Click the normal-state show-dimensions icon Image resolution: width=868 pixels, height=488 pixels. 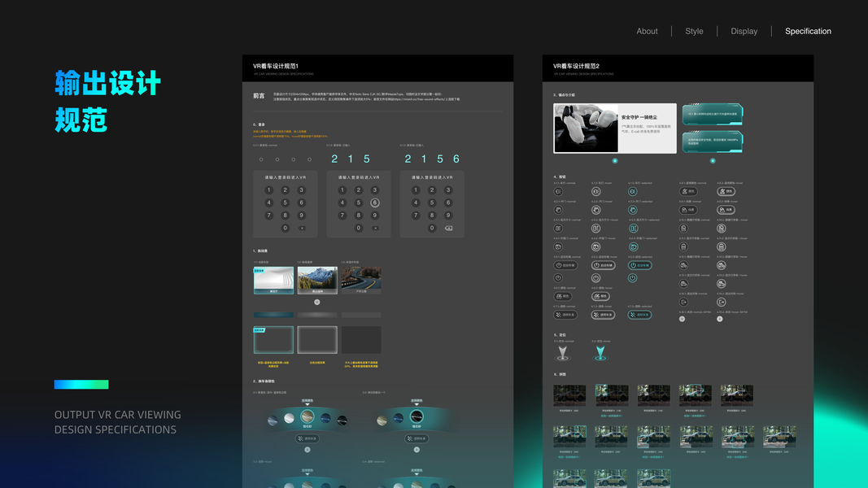click(558, 229)
